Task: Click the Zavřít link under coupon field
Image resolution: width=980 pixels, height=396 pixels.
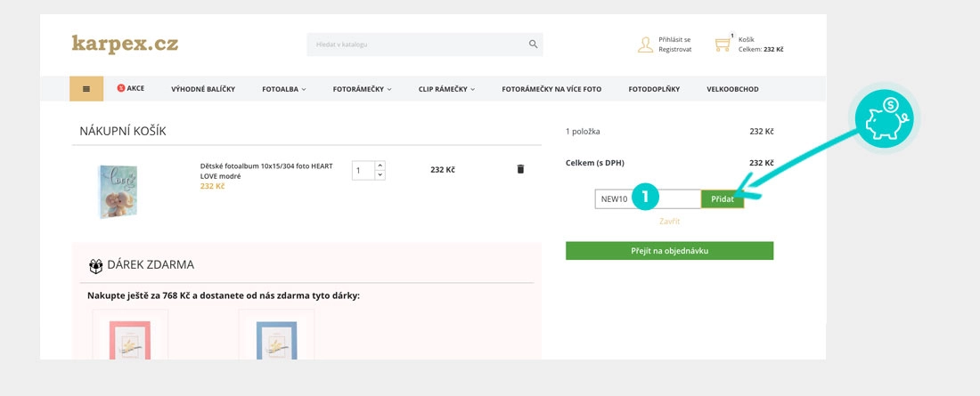Action: pyautogui.click(x=669, y=221)
